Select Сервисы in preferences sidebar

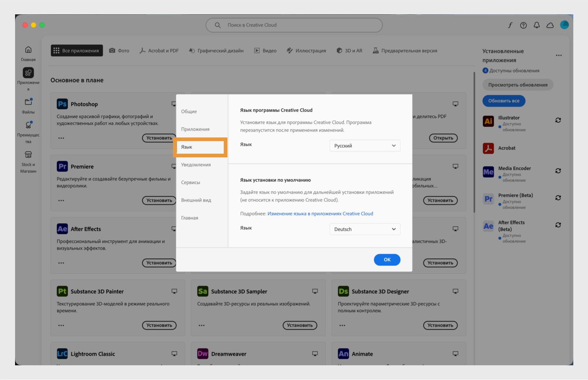[x=190, y=182]
